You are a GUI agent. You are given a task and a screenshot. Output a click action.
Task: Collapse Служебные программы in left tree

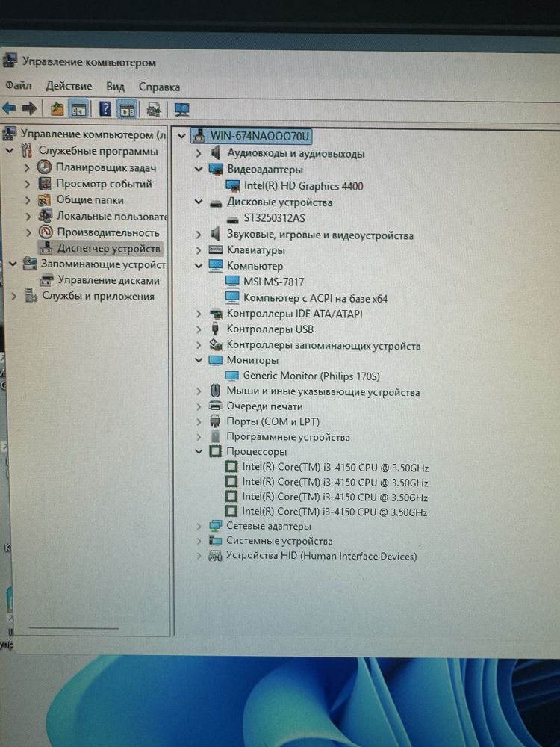point(10,151)
